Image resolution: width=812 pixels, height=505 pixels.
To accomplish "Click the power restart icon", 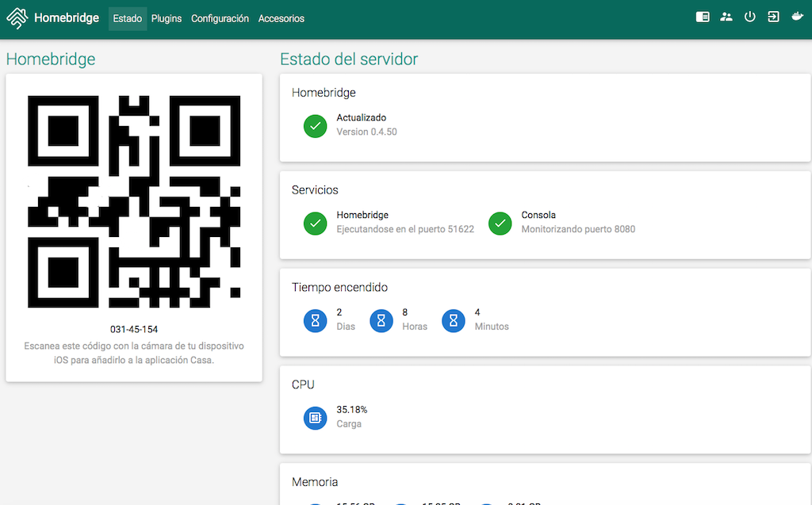I will pyautogui.click(x=750, y=17).
